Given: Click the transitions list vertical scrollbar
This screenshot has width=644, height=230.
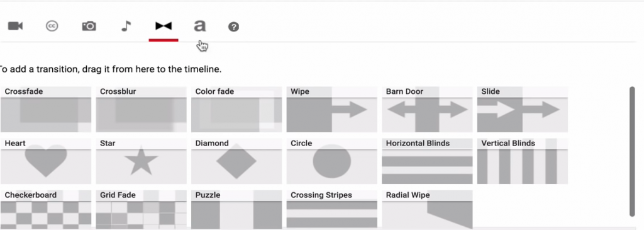Looking at the screenshot, I should click(x=633, y=151).
